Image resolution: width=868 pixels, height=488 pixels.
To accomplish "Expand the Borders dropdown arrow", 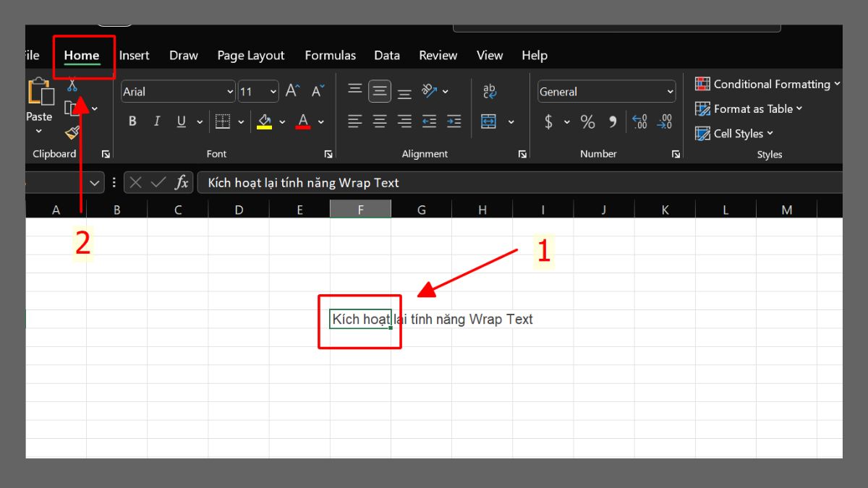I will [x=241, y=121].
